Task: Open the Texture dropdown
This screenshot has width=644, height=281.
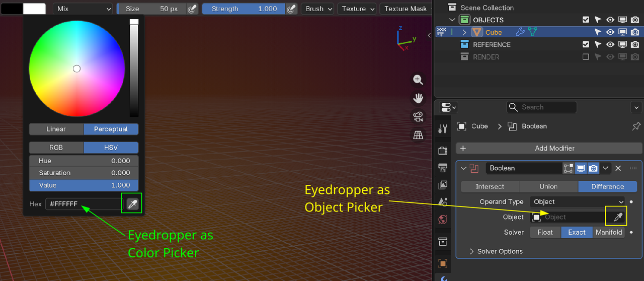Action: click(x=357, y=9)
